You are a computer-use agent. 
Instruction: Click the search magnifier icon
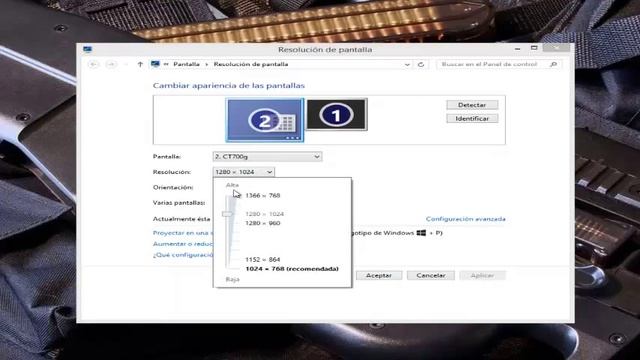pos(553,64)
